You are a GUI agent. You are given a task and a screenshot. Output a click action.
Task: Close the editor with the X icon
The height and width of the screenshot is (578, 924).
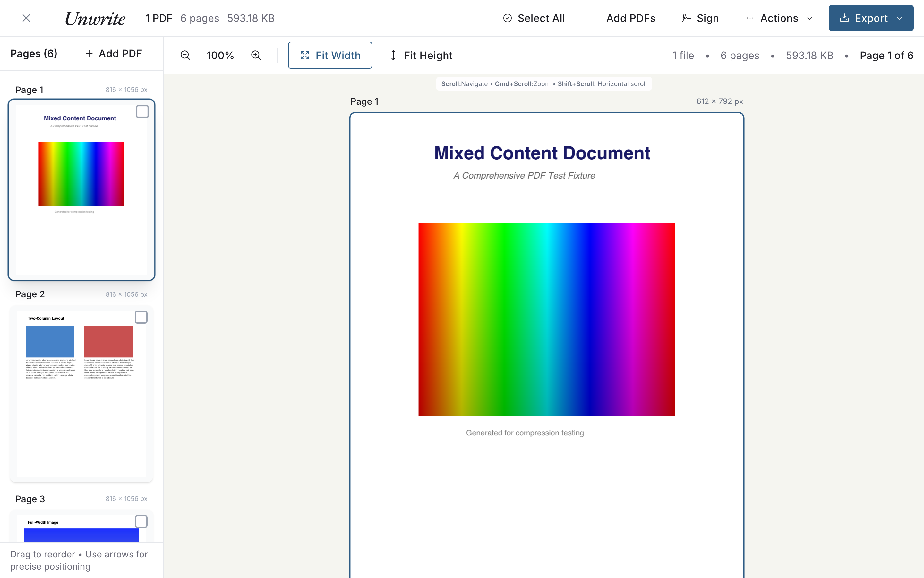[26, 18]
